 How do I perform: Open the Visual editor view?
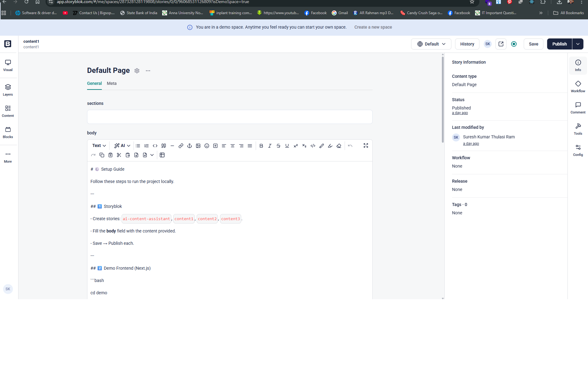pos(8,65)
